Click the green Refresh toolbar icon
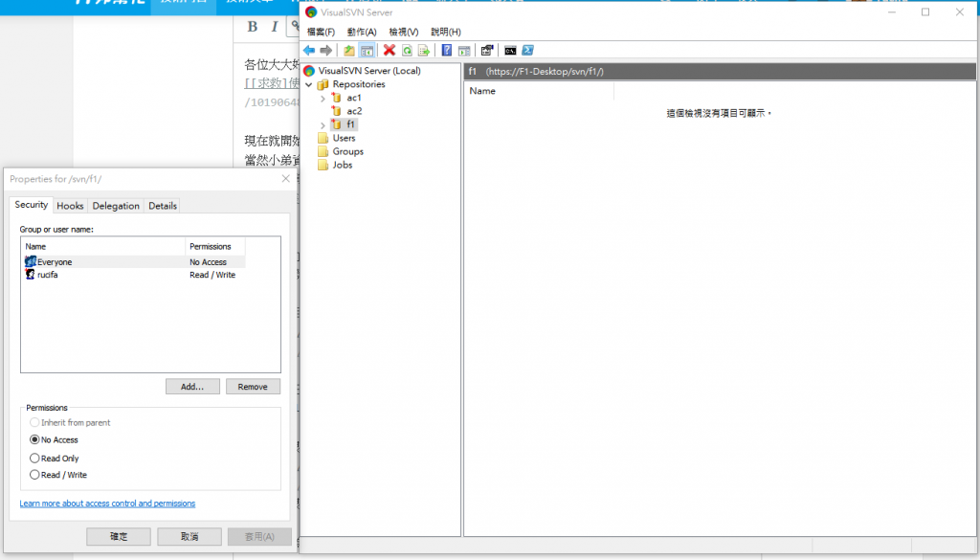Screen dimensions: 980x560 pyautogui.click(x=407, y=51)
